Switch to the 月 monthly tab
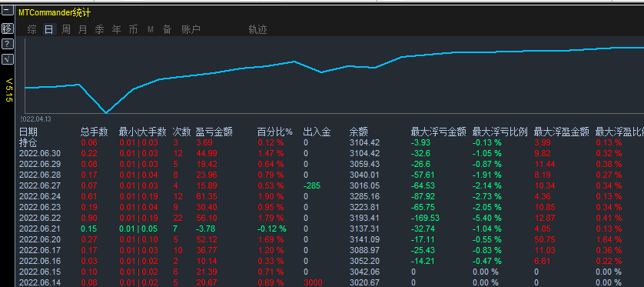 (82, 29)
